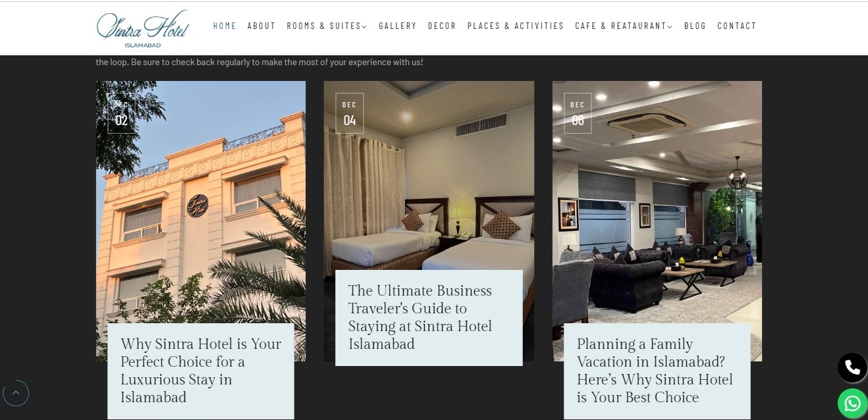Viewport: 868px width, 420px height.
Task: Click the scroll-to-top arrow circle
Action: pyautogui.click(x=16, y=394)
